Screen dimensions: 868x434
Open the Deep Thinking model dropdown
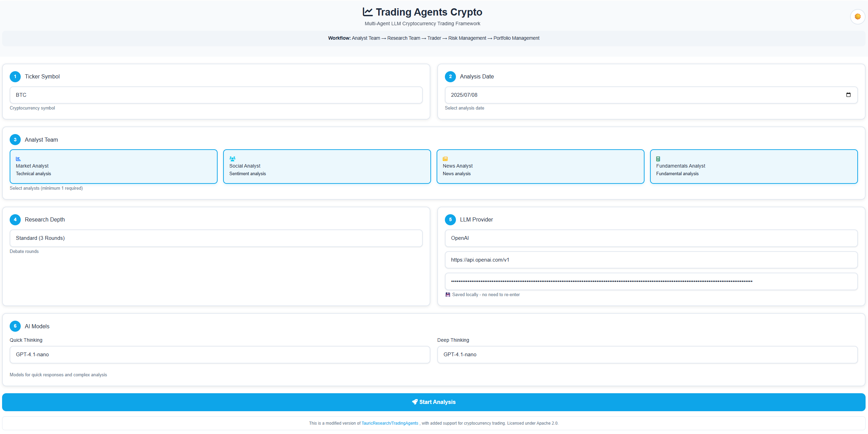[648, 355]
